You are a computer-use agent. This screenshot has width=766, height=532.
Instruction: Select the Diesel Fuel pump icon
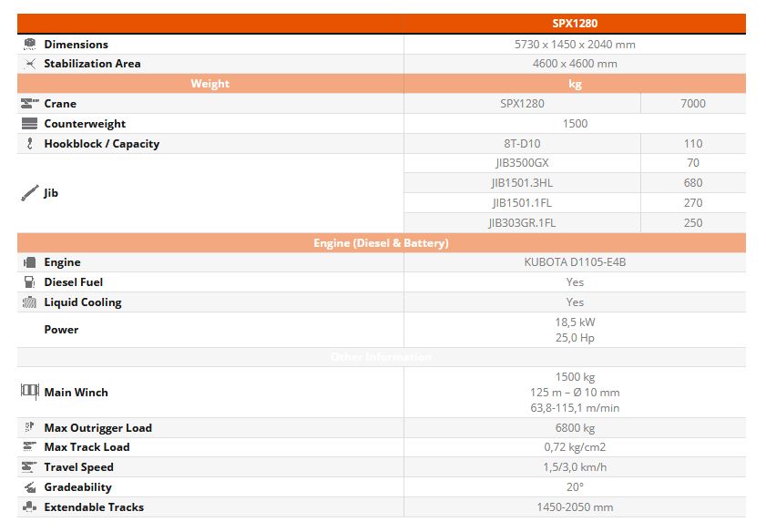[x=29, y=282]
